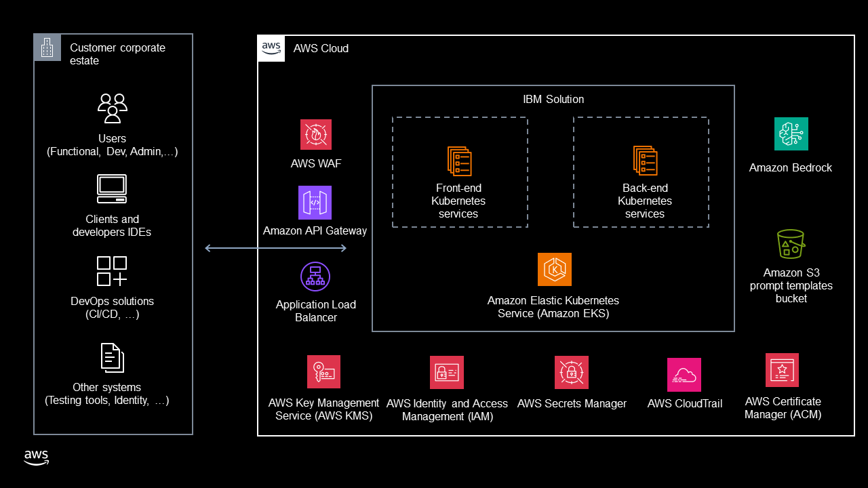Click the Application Load Balancer icon
The image size is (868, 488).
(315, 277)
